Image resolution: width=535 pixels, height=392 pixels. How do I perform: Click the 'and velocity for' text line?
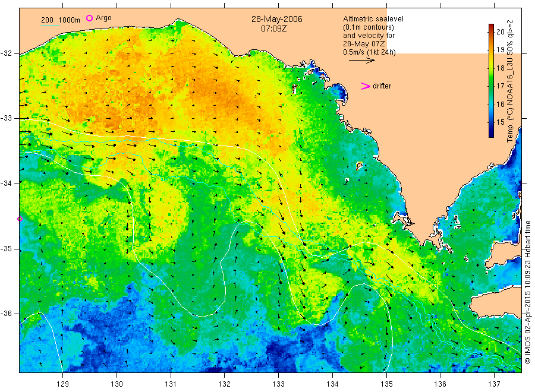369,36
